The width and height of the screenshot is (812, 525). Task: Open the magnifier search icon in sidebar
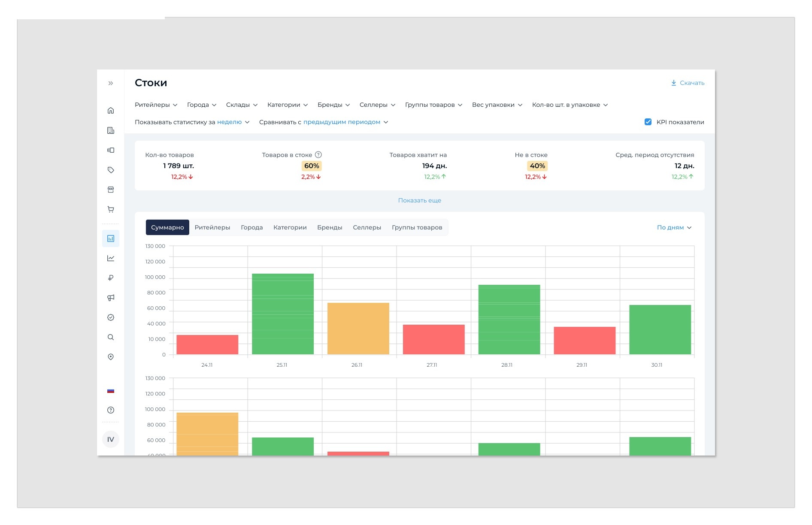(x=111, y=337)
